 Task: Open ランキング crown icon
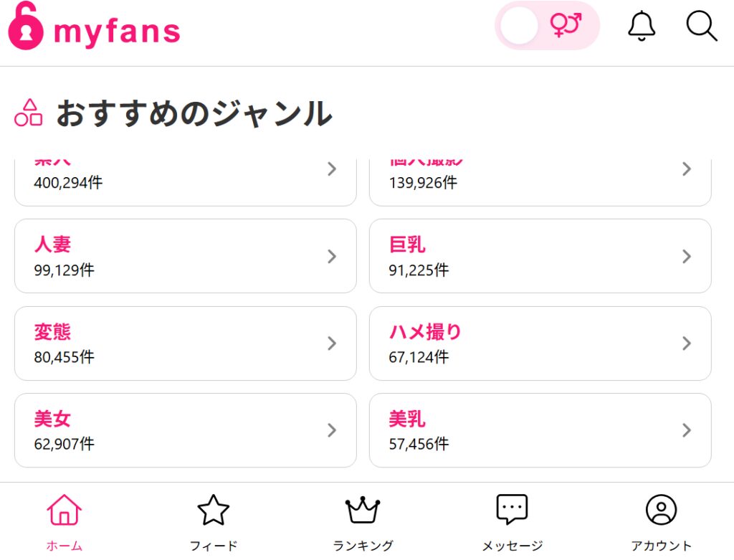[x=362, y=511]
